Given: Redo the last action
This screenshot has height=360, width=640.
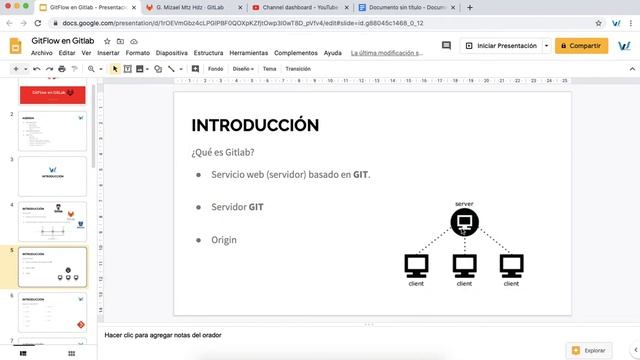Looking at the screenshot, I should 49,69.
